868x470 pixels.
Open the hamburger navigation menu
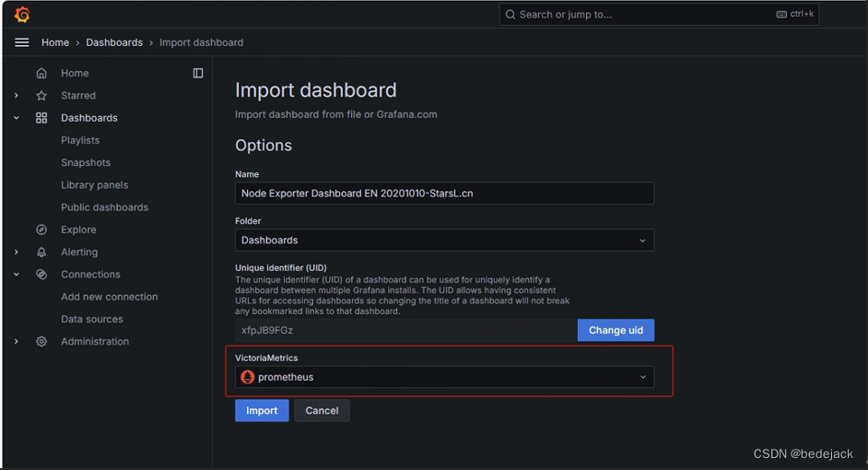(22, 42)
